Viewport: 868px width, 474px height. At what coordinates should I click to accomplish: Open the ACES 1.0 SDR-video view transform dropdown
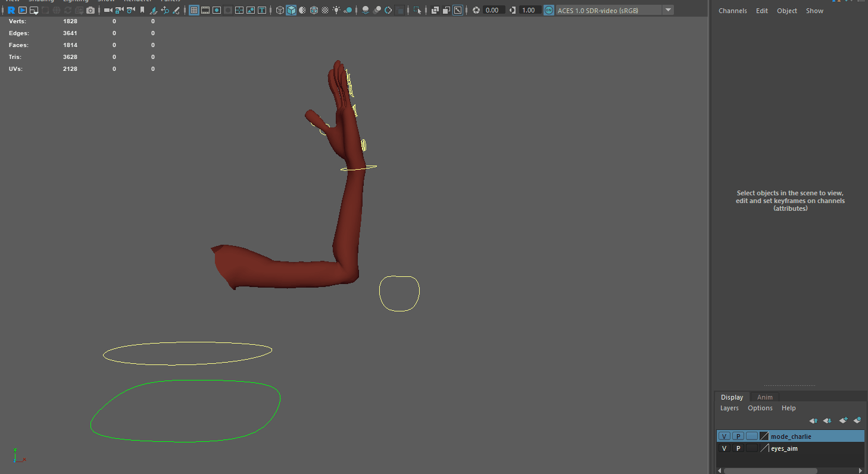[615, 10]
